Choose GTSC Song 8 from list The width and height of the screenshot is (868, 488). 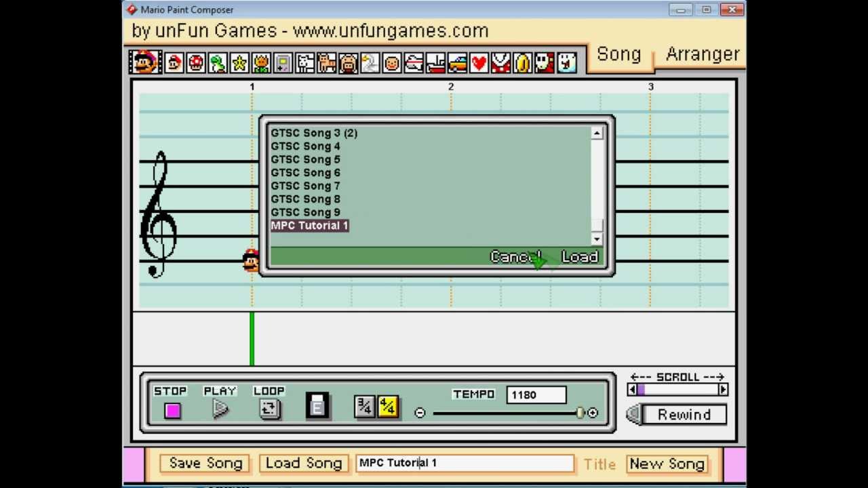306,199
